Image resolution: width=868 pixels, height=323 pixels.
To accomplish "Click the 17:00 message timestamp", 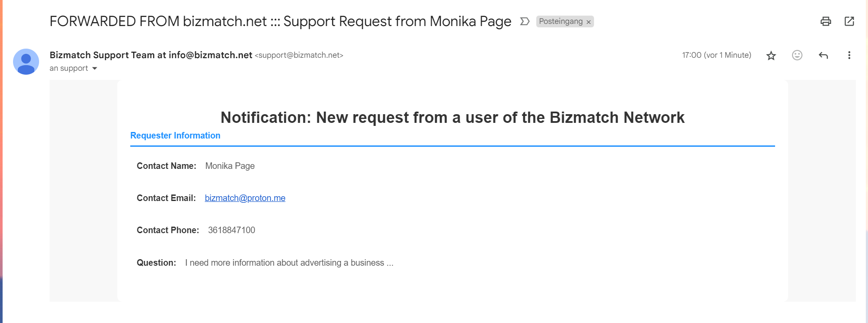I will tap(716, 55).
